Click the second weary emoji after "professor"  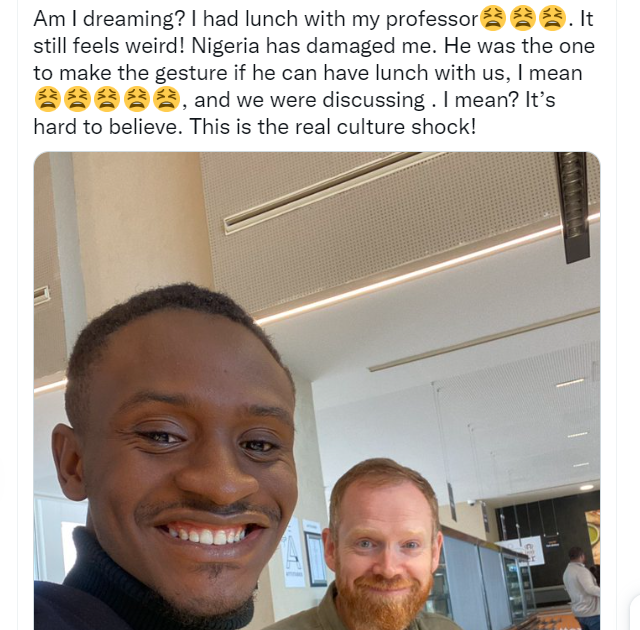523,19
